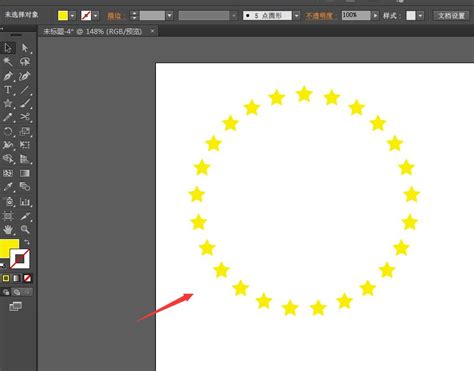Screen dimensions: 474x371
Task: Click the stroke weight input field
Action: [152, 15]
